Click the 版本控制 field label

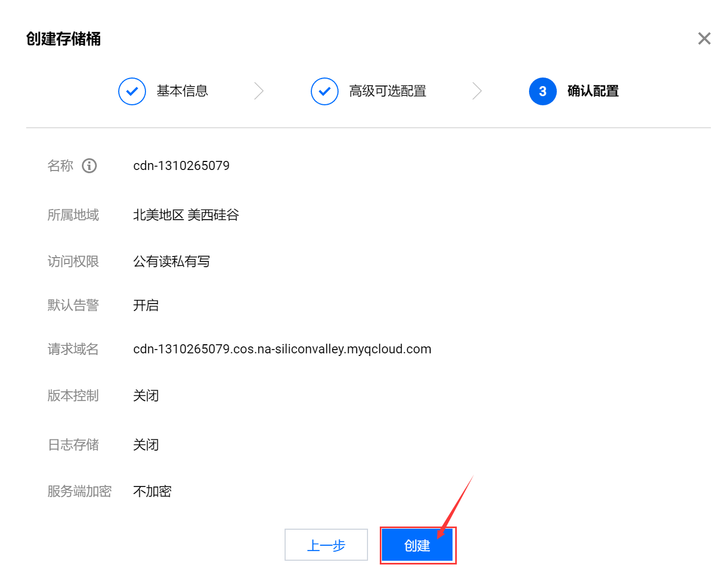[x=73, y=396]
